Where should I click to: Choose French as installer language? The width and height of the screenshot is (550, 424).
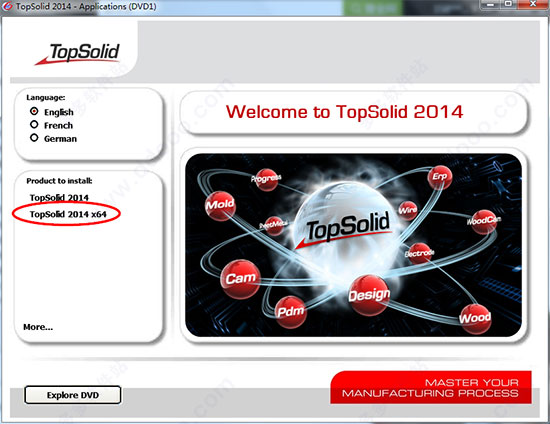click(x=34, y=125)
